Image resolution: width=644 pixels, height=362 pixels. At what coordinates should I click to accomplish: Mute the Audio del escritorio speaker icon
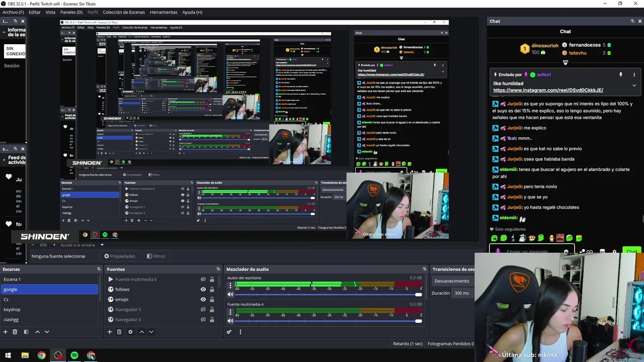(x=230, y=295)
